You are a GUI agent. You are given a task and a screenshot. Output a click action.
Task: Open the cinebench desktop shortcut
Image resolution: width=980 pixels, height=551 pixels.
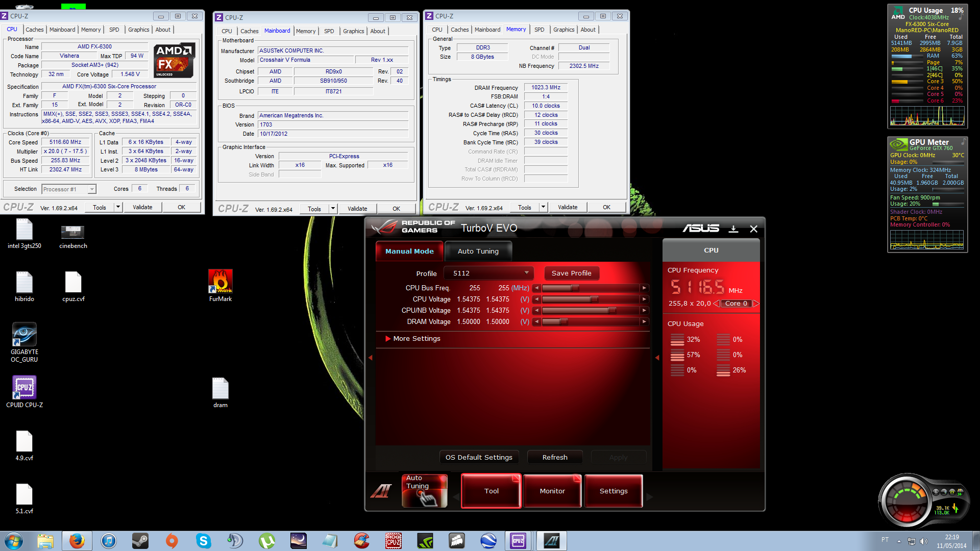point(73,236)
